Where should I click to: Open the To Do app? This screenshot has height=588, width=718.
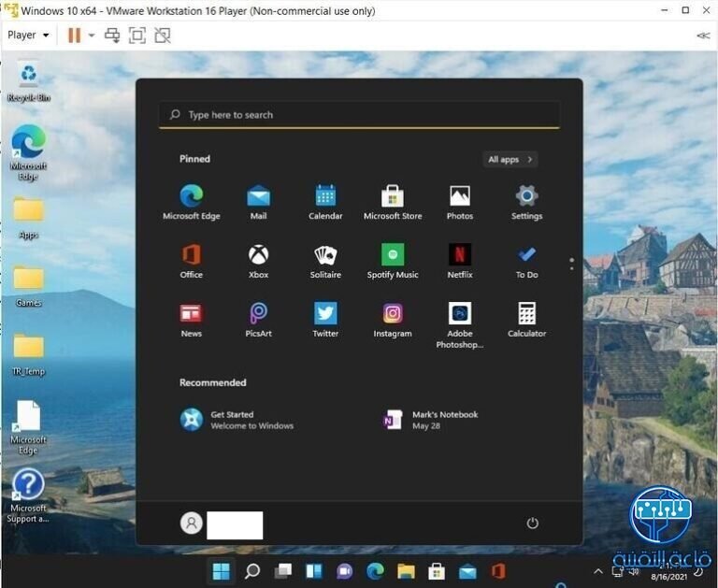click(526, 261)
